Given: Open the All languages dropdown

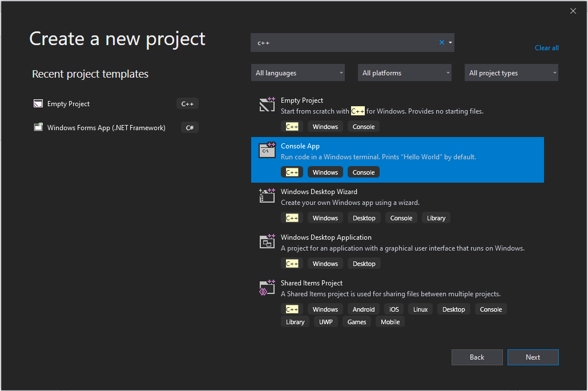Looking at the screenshot, I should 298,73.
